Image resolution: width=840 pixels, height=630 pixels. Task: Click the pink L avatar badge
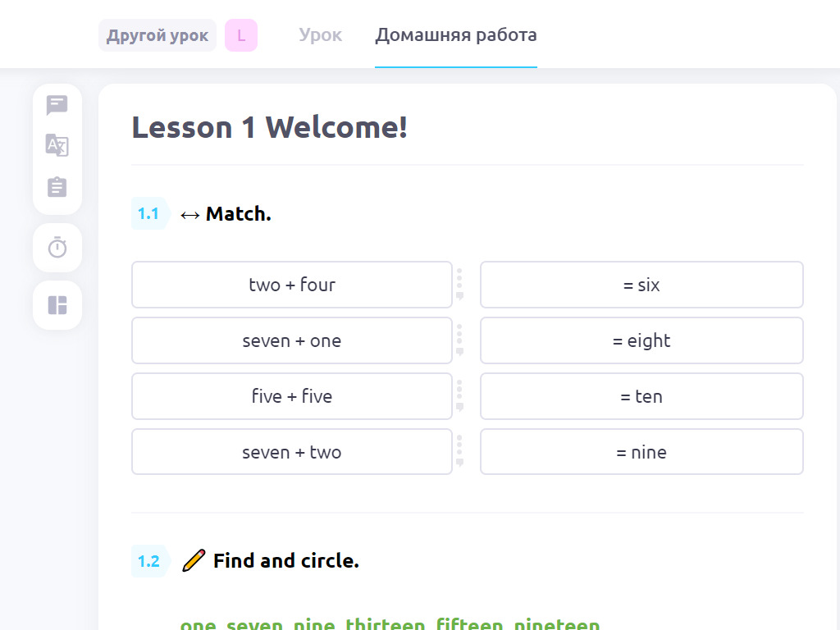[241, 35]
